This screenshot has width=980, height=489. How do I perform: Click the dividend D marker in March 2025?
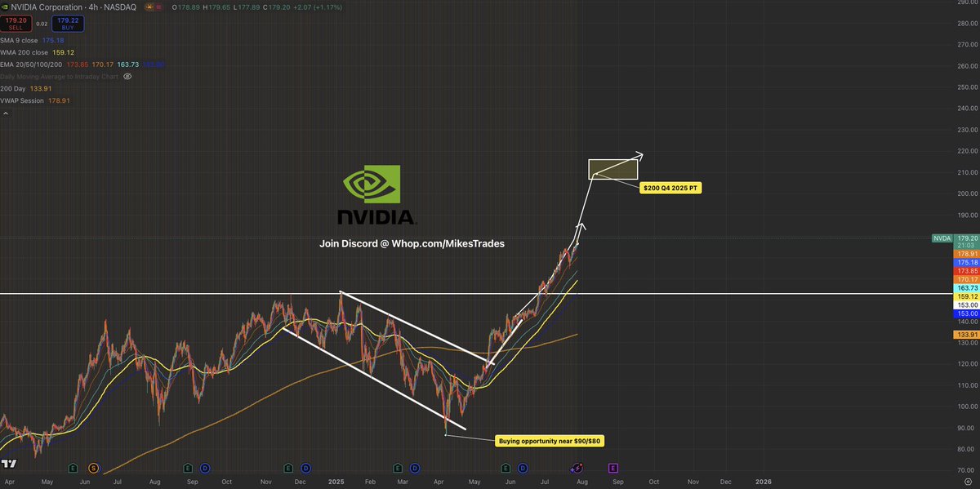coord(415,468)
